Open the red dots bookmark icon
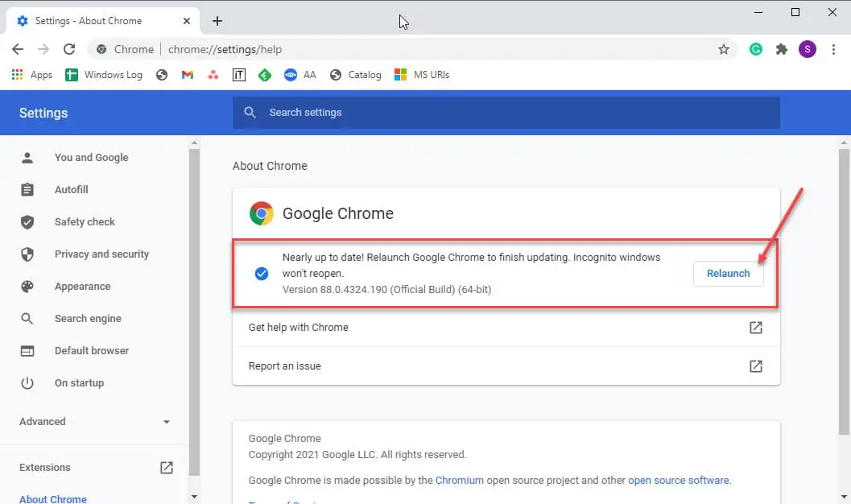Image resolution: width=851 pixels, height=504 pixels. point(213,75)
